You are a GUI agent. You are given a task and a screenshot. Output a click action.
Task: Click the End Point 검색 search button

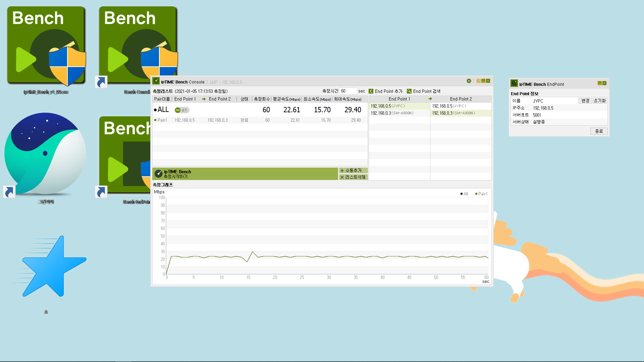coord(424,91)
